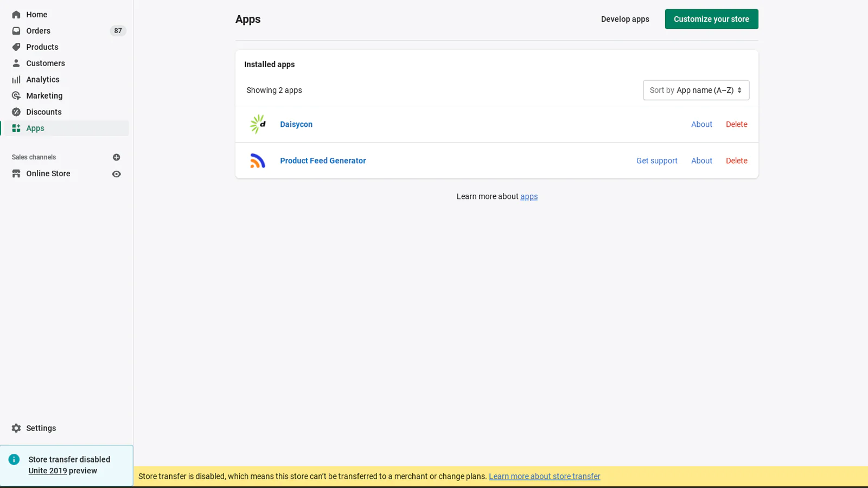This screenshot has height=488, width=868.
Task: Click the Online Store storefront icon
Action: click(x=16, y=174)
